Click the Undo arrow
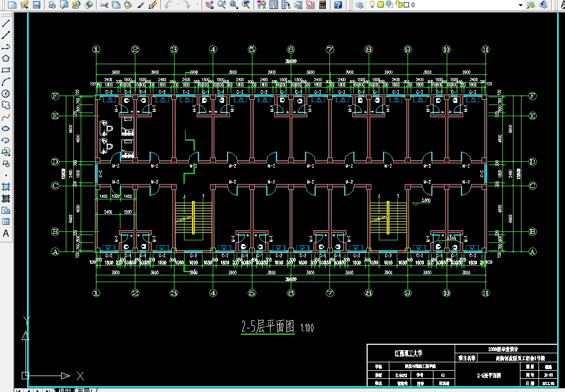Viewport: 565px width, 392px height. point(168,5)
